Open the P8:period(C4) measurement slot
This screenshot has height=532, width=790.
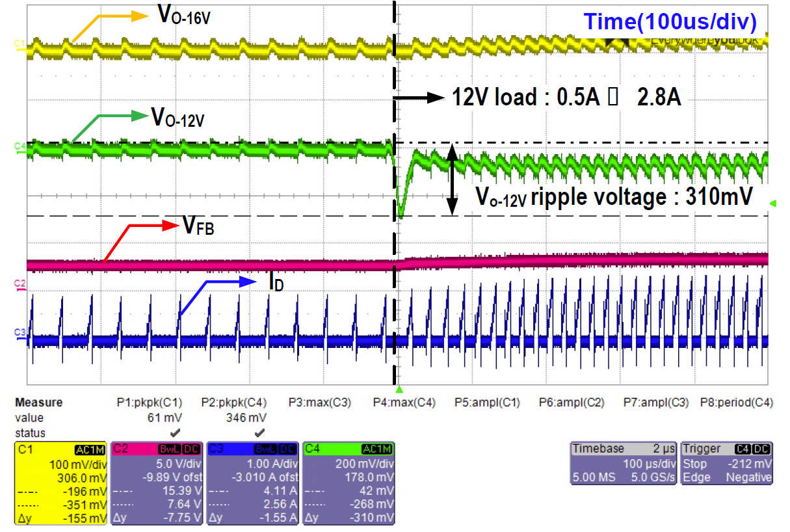pyautogui.click(x=736, y=403)
